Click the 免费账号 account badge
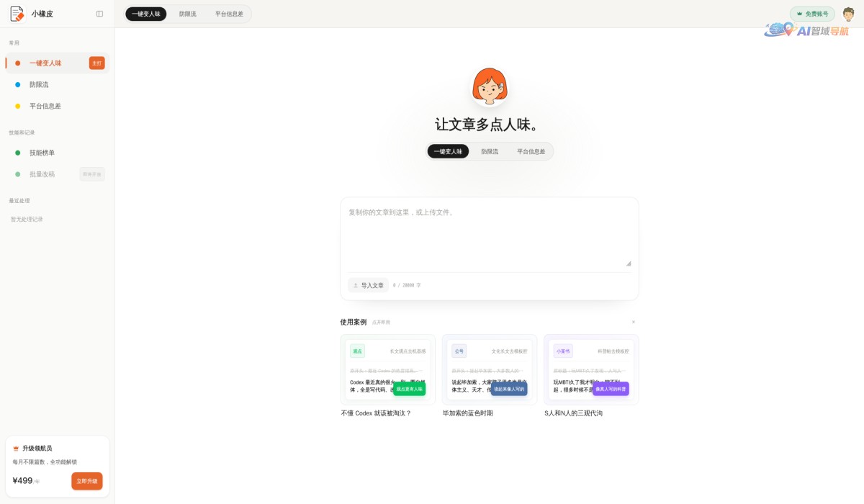The width and height of the screenshot is (864, 504). point(812,14)
